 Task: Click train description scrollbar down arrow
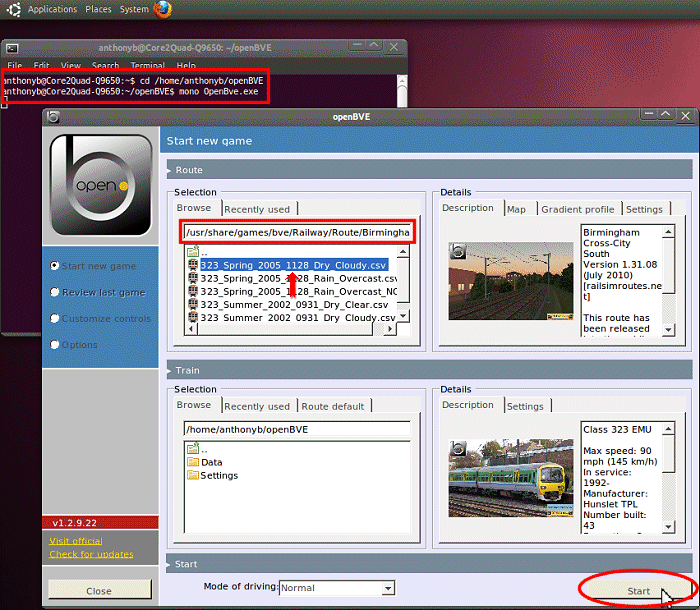(668, 527)
